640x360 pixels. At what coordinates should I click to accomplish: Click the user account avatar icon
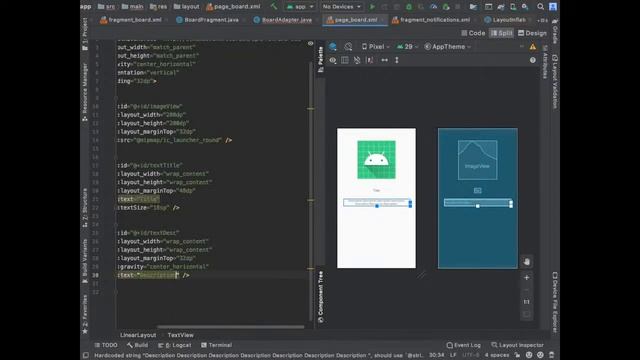553,7
